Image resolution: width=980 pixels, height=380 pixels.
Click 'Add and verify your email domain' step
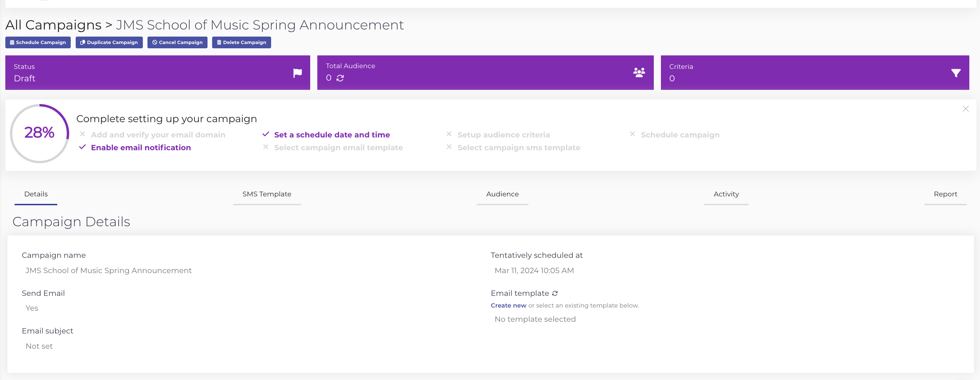coord(158,135)
